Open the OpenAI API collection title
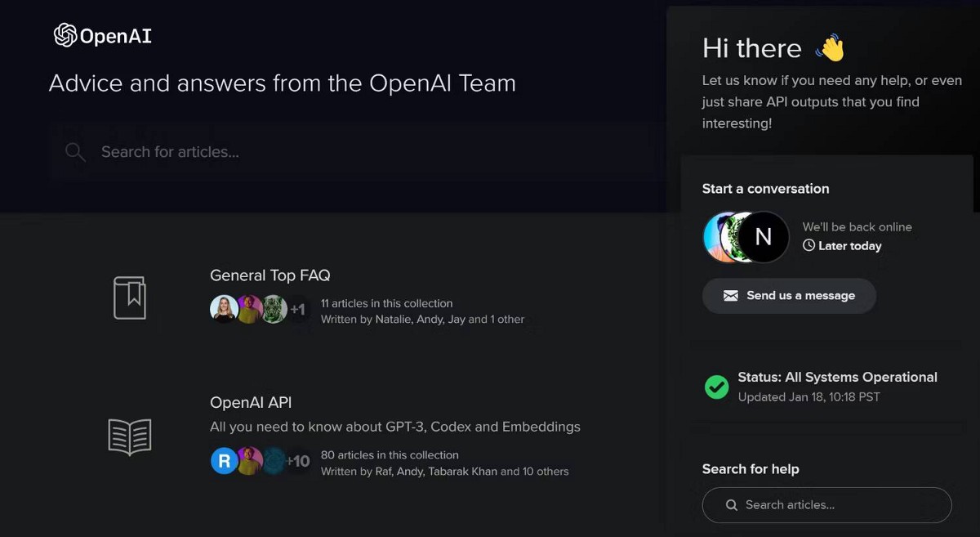The width and height of the screenshot is (980, 537). pyautogui.click(x=251, y=402)
